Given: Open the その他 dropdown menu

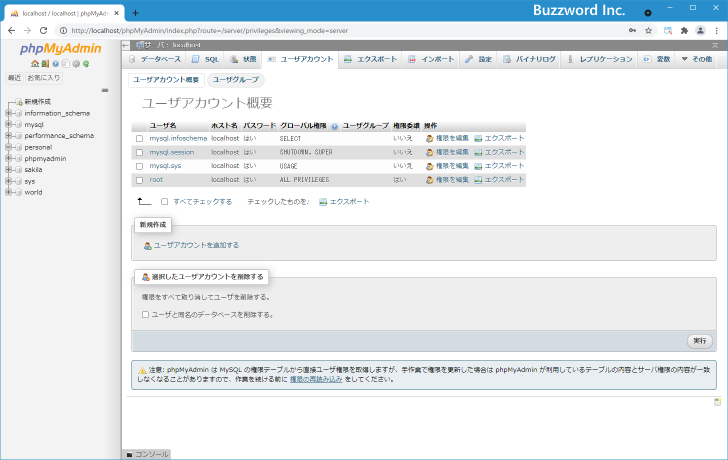Looking at the screenshot, I should pos(696,59).
